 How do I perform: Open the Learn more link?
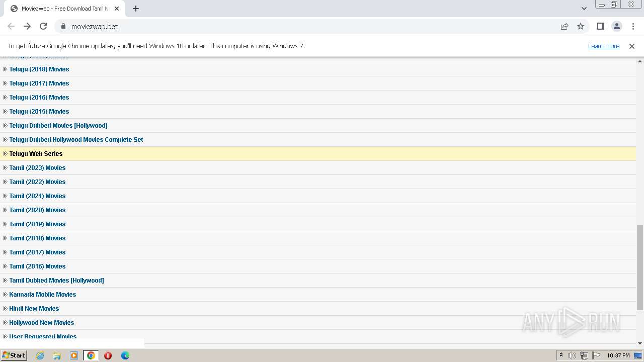pos(604,46)
